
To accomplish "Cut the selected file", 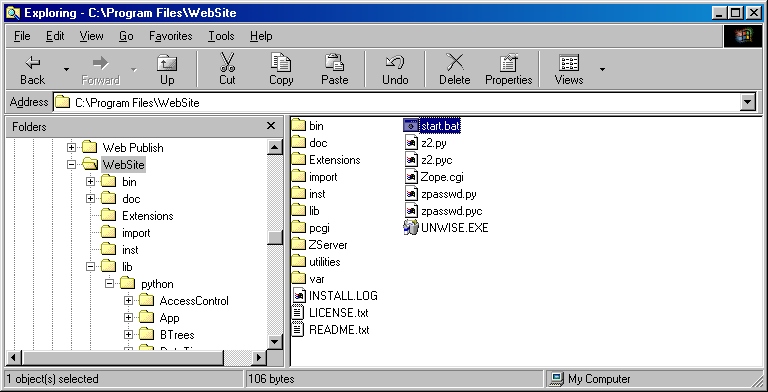I will (x=227, y=70).
